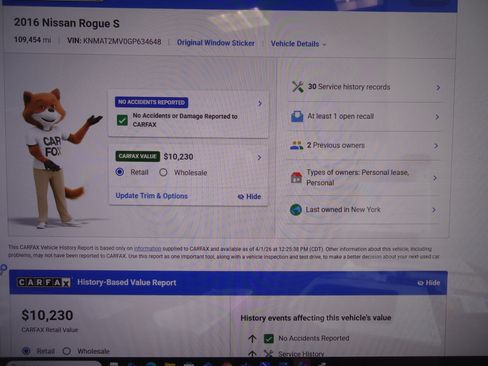
Task: Select the Retail radio under $10,230 retail value
Action: coord(26,351)
